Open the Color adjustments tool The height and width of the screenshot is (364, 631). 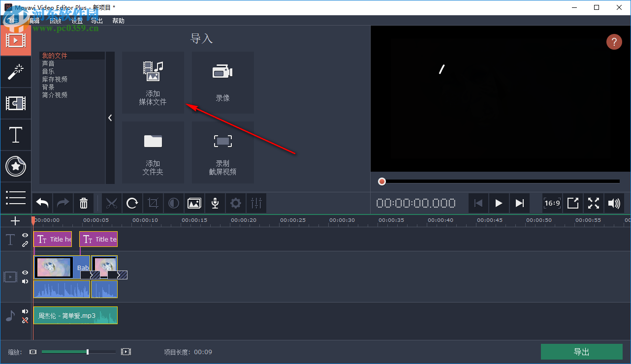tap(174, 203)
